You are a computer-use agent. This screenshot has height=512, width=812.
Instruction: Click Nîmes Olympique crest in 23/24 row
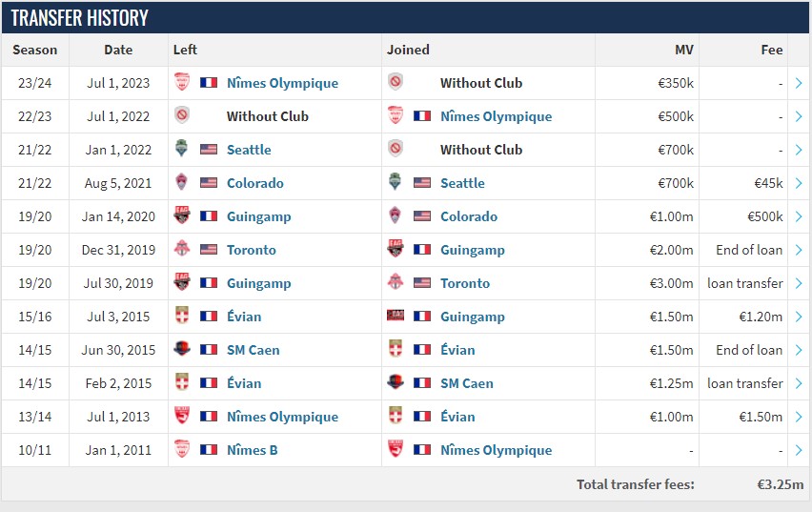click(x=182, y=82)
